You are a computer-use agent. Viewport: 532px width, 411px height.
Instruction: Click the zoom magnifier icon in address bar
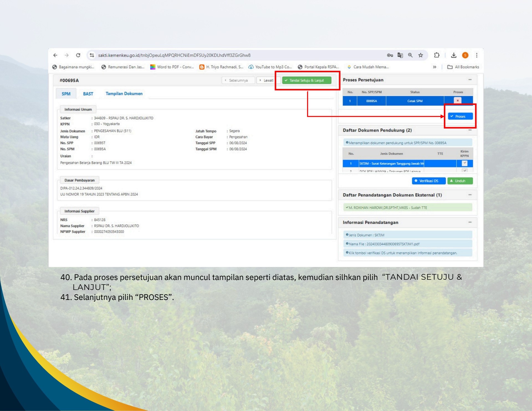[410, 55]
